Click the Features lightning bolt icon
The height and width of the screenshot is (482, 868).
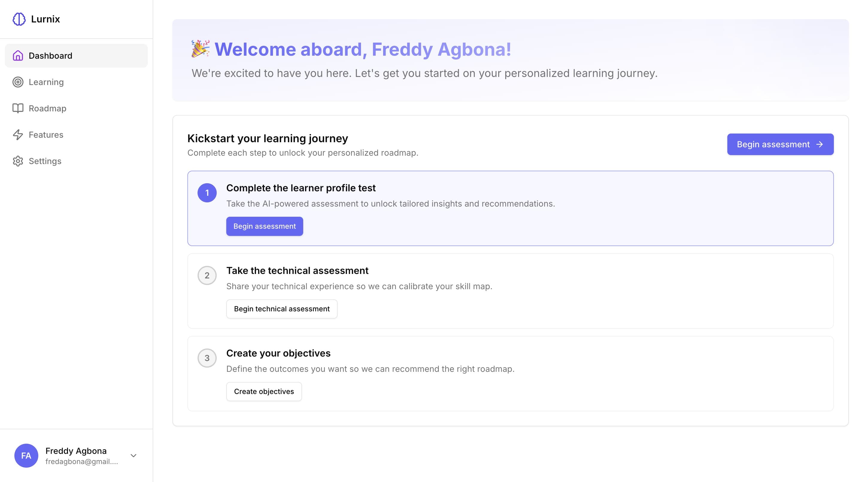point(18,134)
